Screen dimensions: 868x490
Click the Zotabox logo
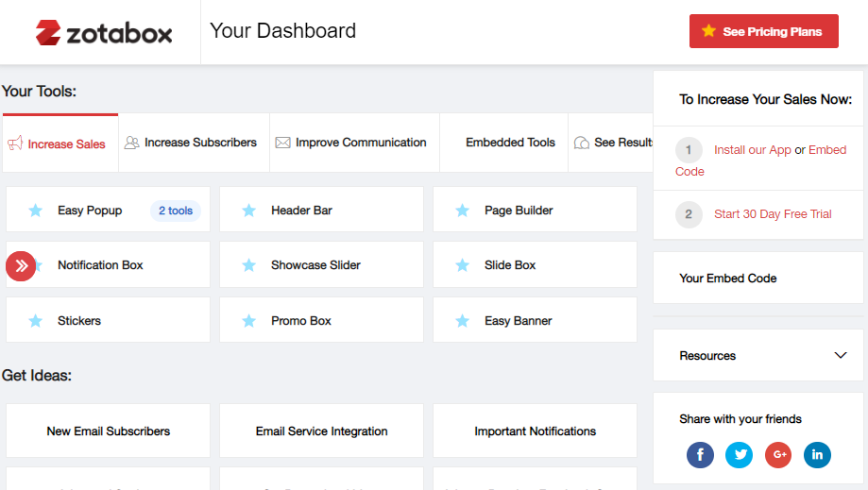point(104,33)
